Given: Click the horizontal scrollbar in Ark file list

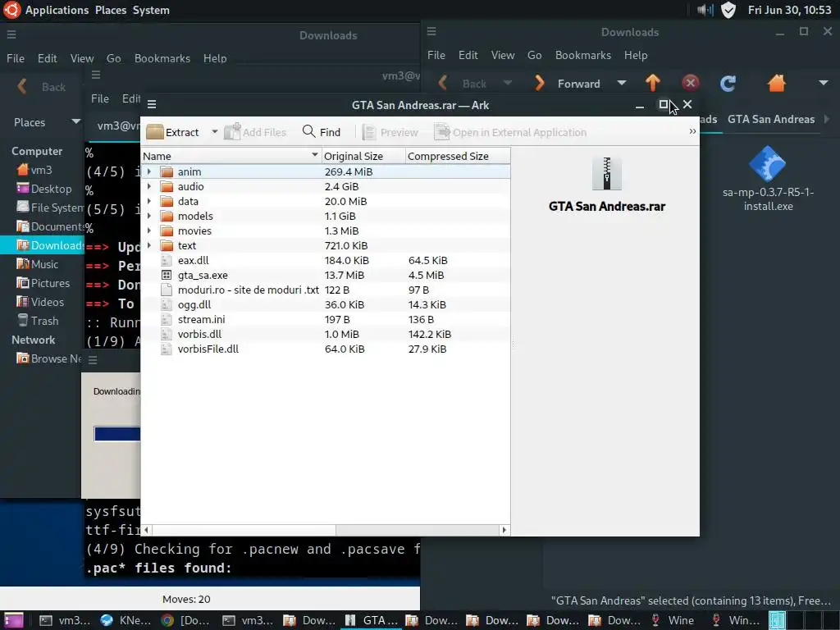Looking at the screenshot, I should (x=324, y=530).
